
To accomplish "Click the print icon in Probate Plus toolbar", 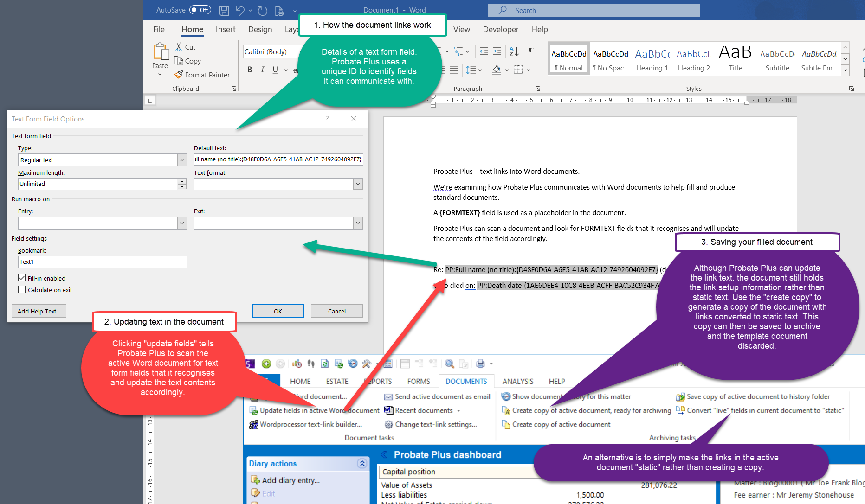I will (480, 364).
